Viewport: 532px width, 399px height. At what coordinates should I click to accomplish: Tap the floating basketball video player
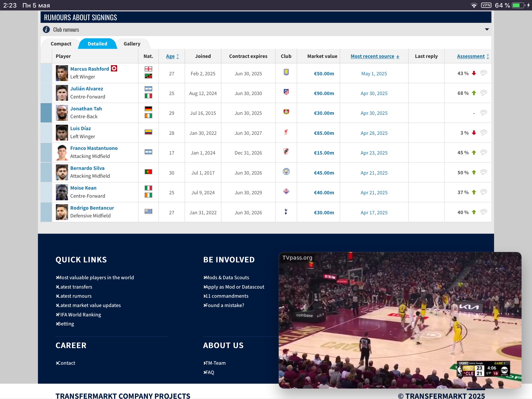tap(400, 320)
